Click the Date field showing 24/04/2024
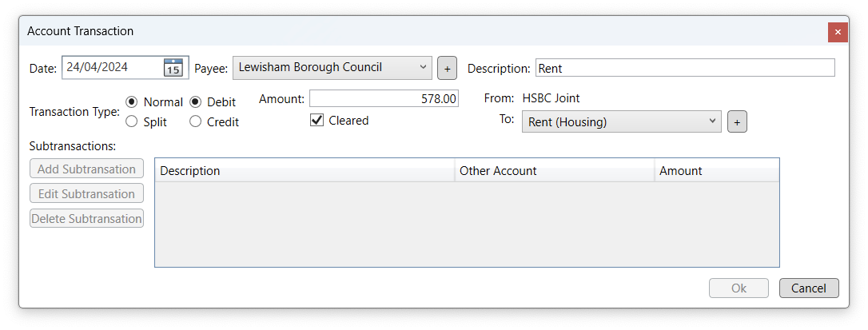 tap(113, 68)
